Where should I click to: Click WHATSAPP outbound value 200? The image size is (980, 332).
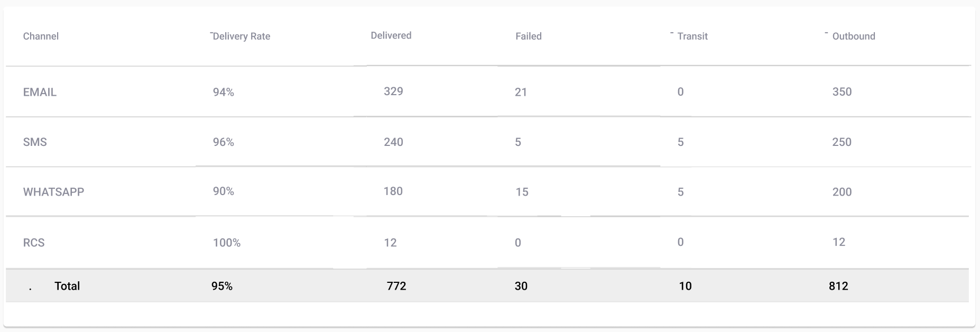click(x=842, y=192)
